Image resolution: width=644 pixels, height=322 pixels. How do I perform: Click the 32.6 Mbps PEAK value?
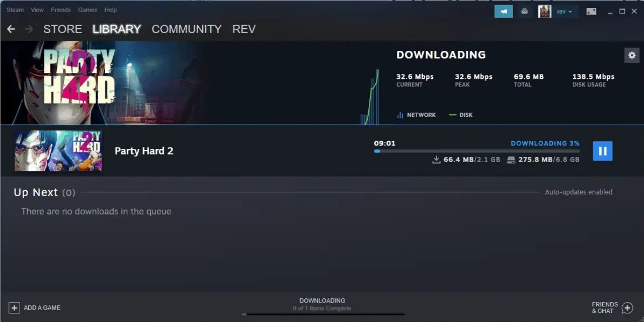(474, 77)
